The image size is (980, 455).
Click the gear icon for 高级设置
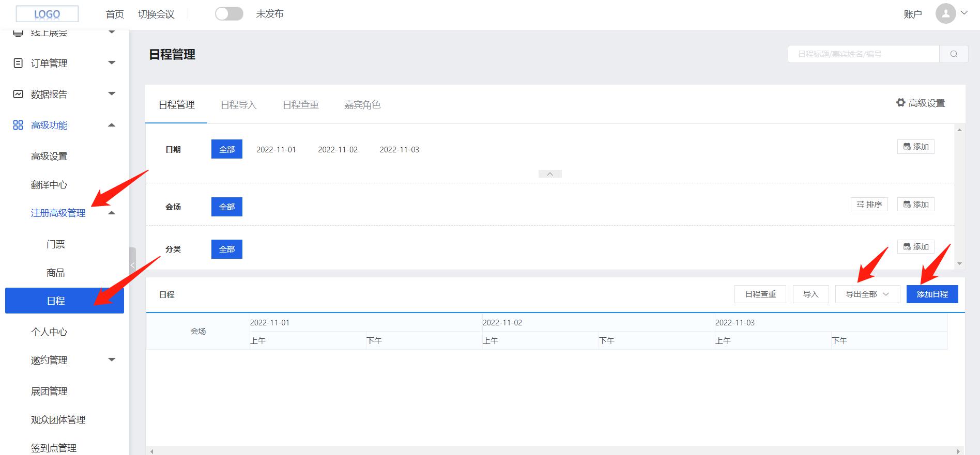tap(900, 103)
